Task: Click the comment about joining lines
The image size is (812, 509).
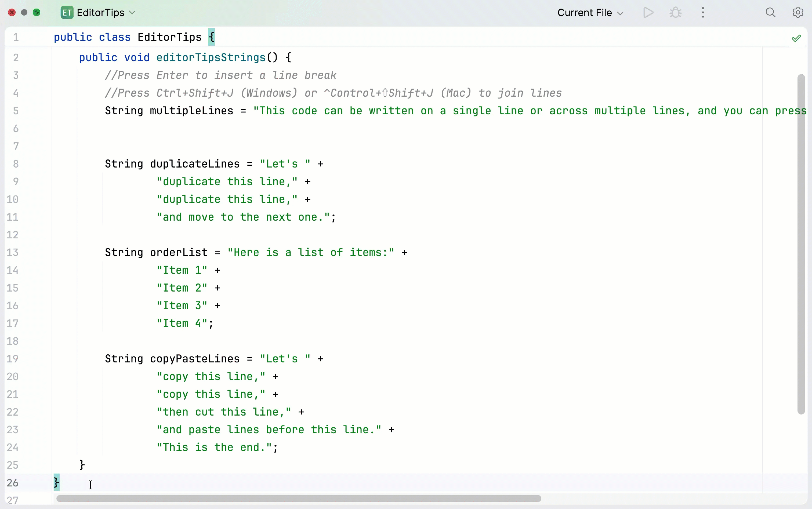Action: 333,93
